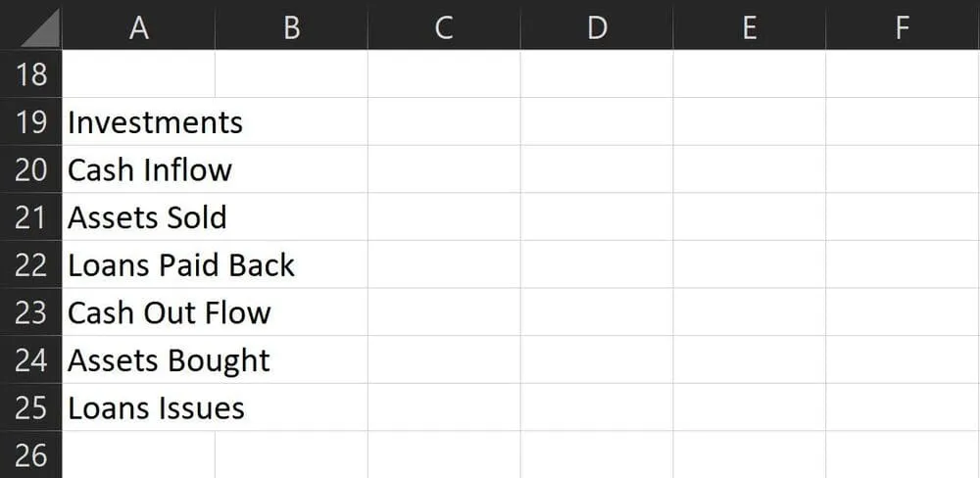Image resolution: width=980 pixels, height=478 pixels.
Task: Click the Investments cell
Action: tap(138, 122)
